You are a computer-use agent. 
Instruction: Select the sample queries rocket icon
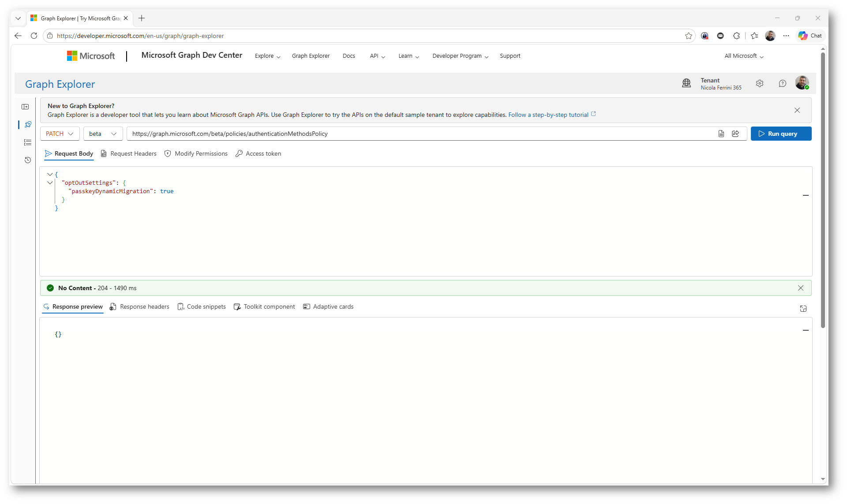click(28, 125)
